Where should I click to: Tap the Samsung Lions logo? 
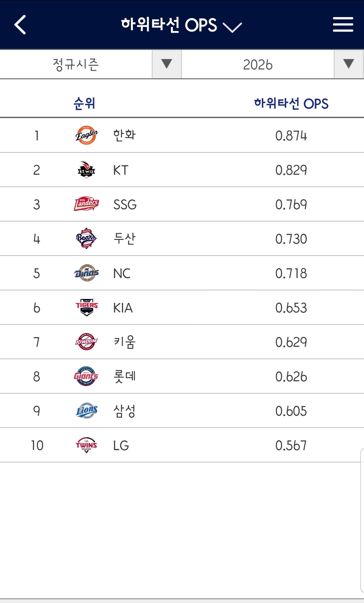pyautogui.click(x=86, y=411)
